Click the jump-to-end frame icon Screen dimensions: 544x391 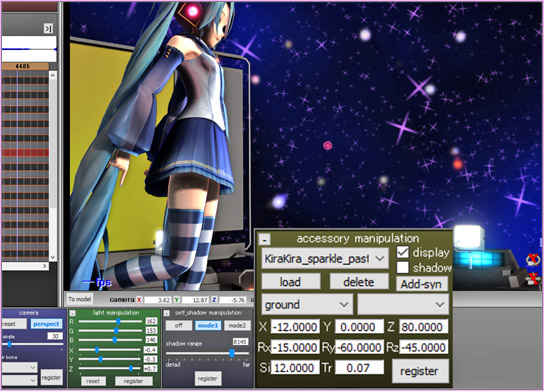pos(48,28)
